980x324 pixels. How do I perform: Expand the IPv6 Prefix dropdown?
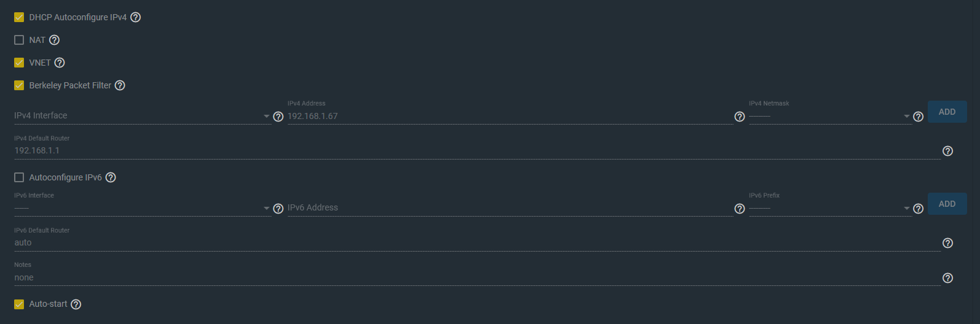[829, 208]
